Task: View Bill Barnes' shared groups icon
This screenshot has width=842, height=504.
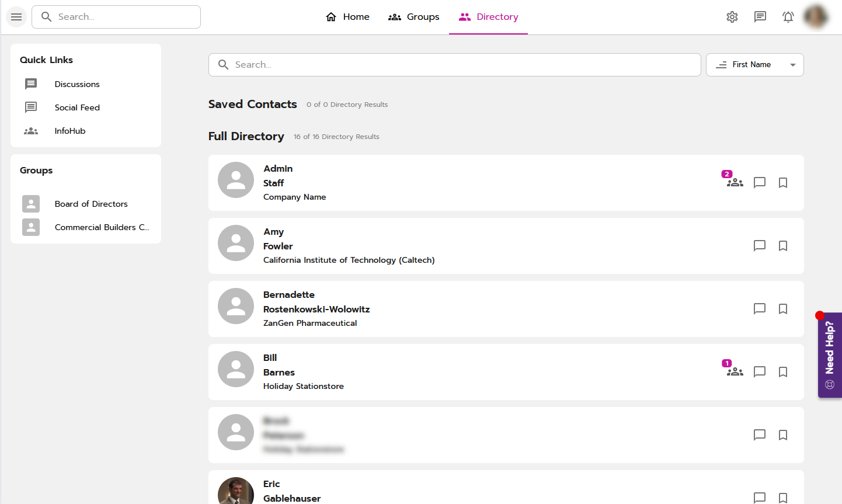Action: (x=735, y=371)
